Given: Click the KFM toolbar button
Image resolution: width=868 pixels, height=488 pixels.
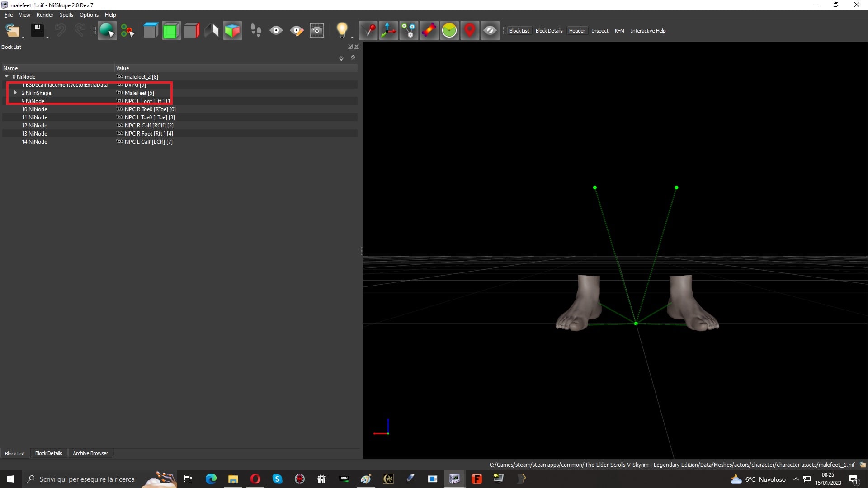Looking at the screenshot, I should 619,31.
